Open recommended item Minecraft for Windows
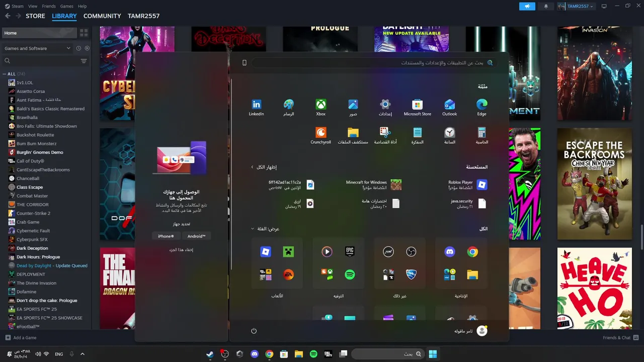644x362 pixels. [x=374, y=185]
